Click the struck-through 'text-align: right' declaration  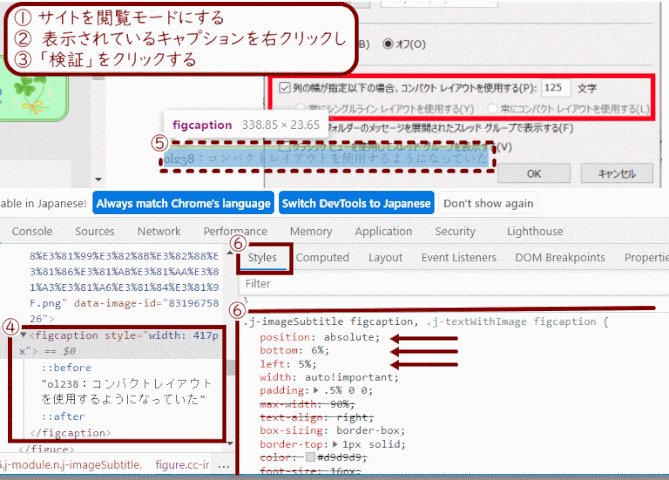pos(317,417)
